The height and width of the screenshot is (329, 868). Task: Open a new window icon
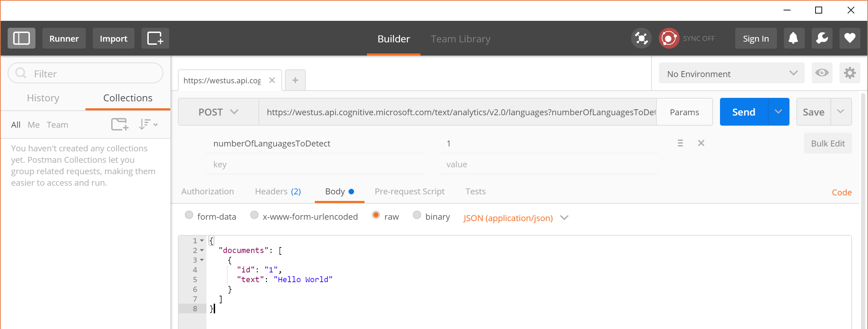tap(155, 38)
